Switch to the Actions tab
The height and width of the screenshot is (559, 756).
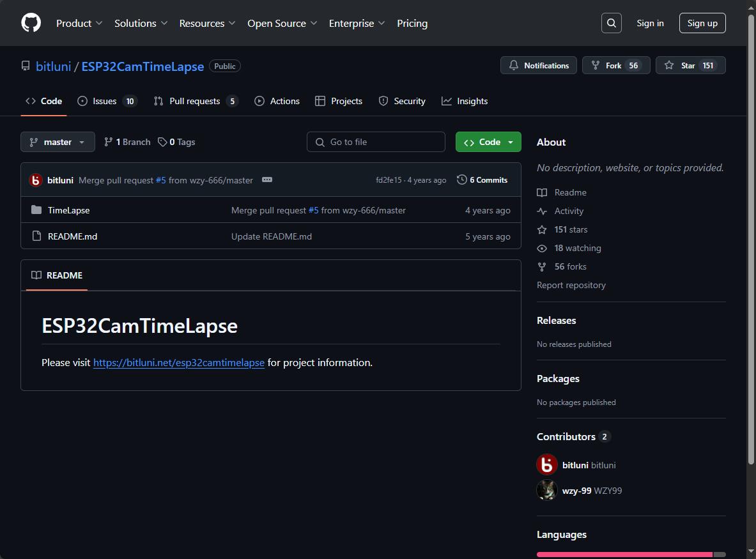pos(277,101)
